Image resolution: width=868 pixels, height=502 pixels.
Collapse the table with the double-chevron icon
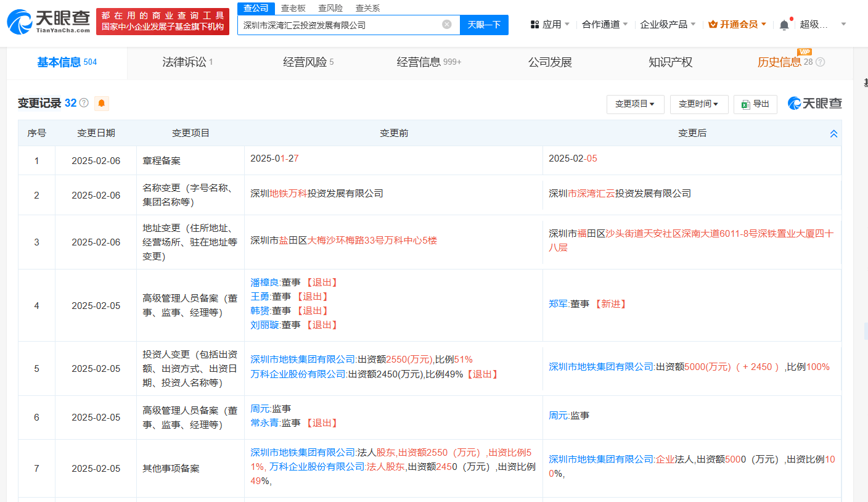point(833,133)
